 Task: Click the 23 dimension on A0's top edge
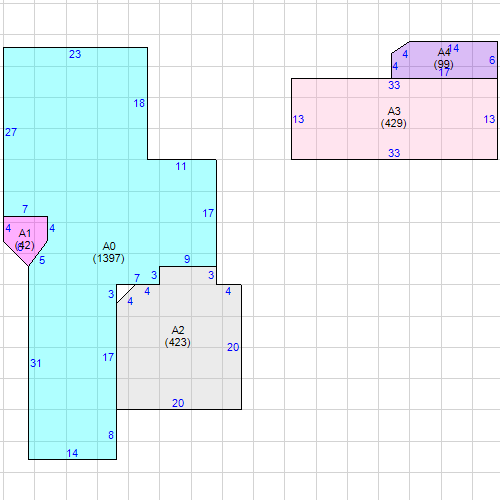75,54
